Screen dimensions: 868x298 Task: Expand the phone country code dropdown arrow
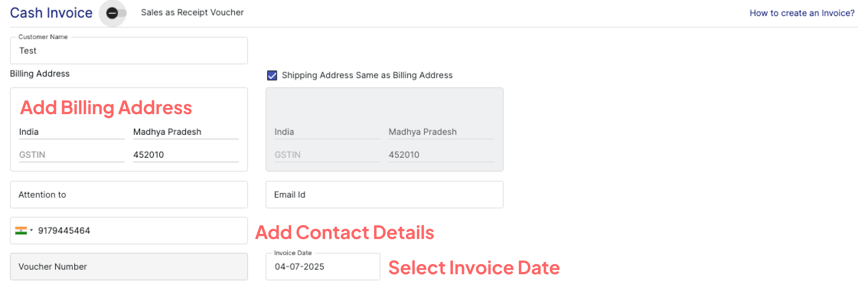[31, 230]
